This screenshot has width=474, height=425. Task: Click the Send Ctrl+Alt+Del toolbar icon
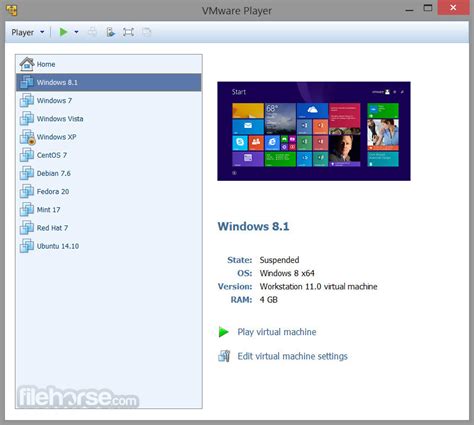[92, 32]
